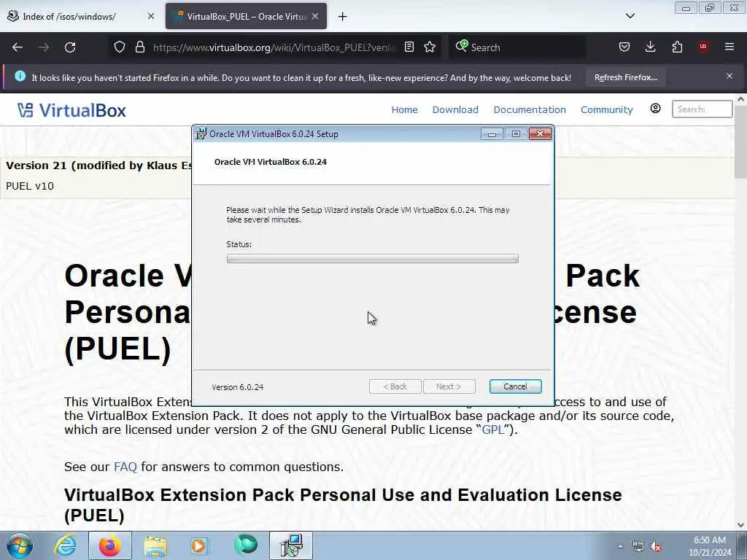Viewport: 747px width, 560px height.
Task: Click the setup dialog title bar icon
Action: click(x=201, y=134)
